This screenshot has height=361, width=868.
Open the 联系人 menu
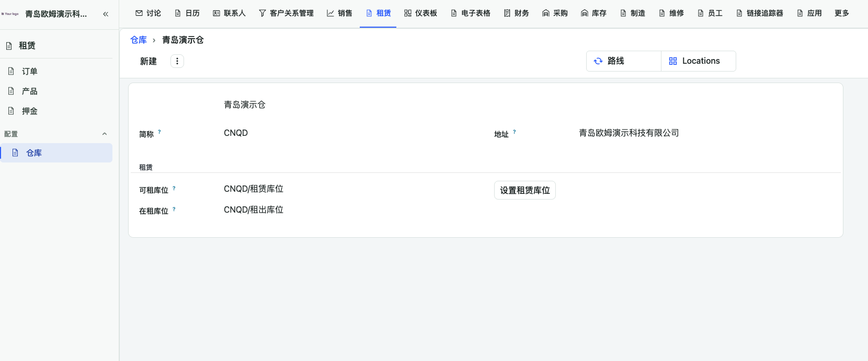pos(229,13)
